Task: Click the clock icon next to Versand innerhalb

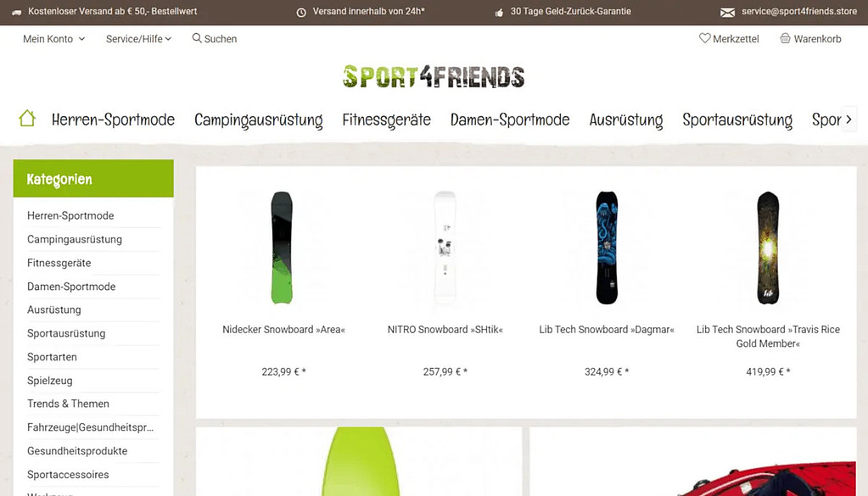Action: tap(301, 12)
